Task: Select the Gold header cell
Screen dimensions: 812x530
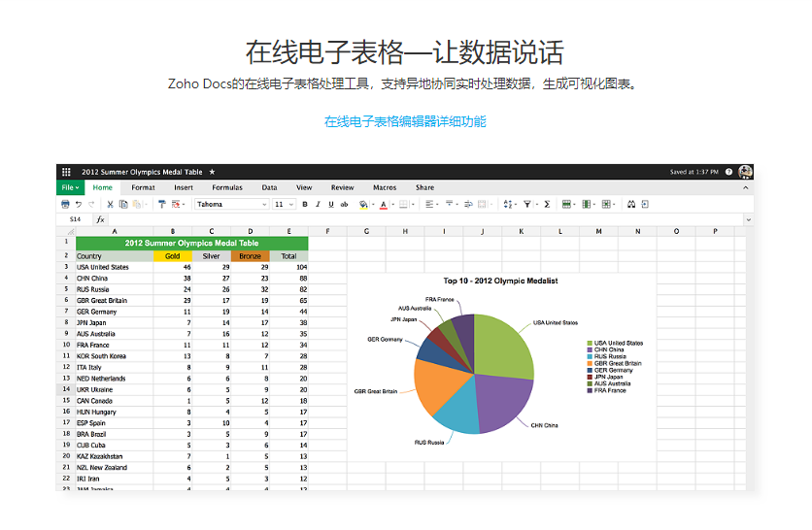Action: tap(173, 256)
